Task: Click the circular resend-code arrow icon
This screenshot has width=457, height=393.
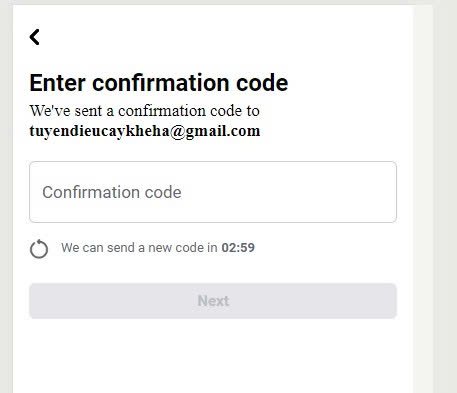Action: coord(39,249)
